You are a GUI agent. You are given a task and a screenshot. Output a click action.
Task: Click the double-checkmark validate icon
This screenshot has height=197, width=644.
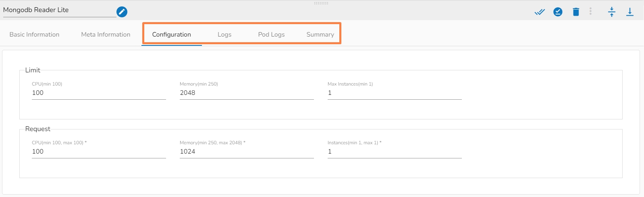tap(540, 12)
